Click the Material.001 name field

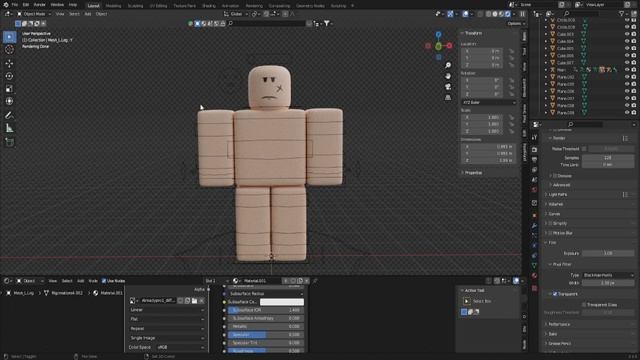coord(261,281)
